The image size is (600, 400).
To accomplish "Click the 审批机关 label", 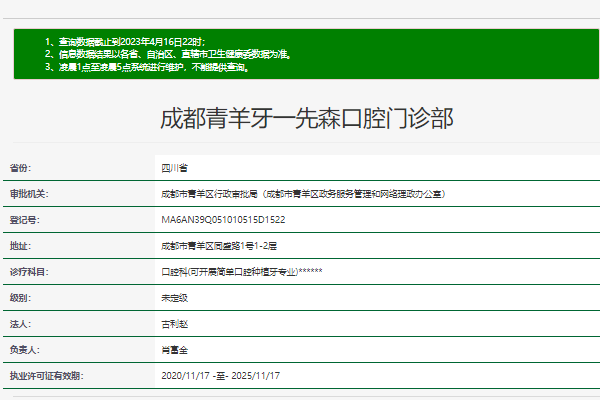I will point(29,194).
